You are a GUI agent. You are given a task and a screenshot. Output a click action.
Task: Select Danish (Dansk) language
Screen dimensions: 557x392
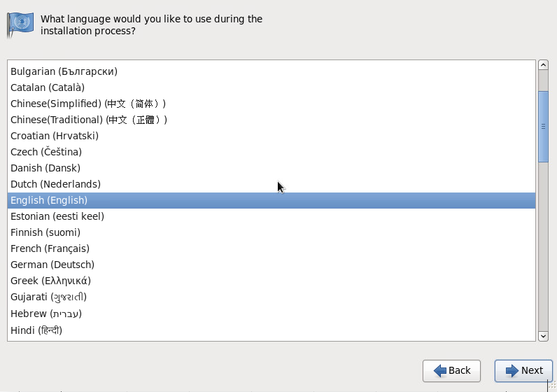point(272,168)
